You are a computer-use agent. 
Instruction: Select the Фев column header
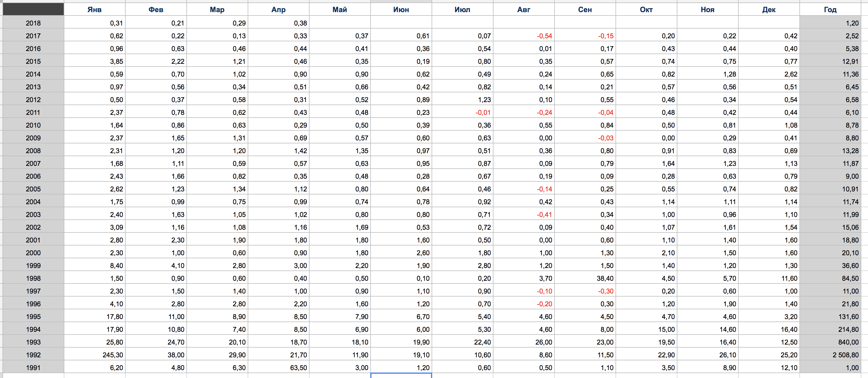[x=156, y=9]
